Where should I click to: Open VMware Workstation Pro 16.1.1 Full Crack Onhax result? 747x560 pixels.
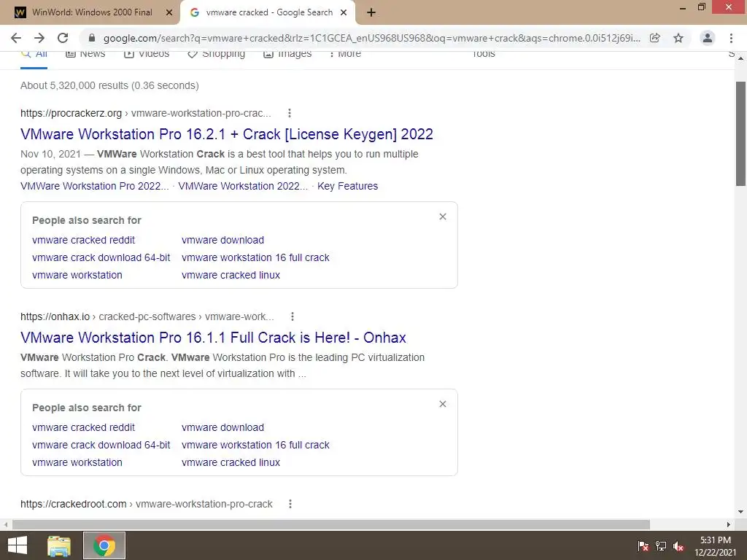click(x=213, y=338)
